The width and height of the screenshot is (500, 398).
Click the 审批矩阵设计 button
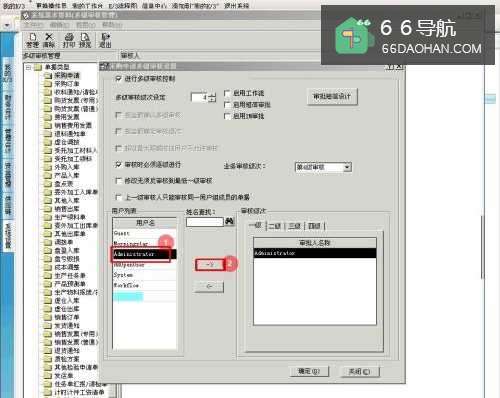coord(332,97)
